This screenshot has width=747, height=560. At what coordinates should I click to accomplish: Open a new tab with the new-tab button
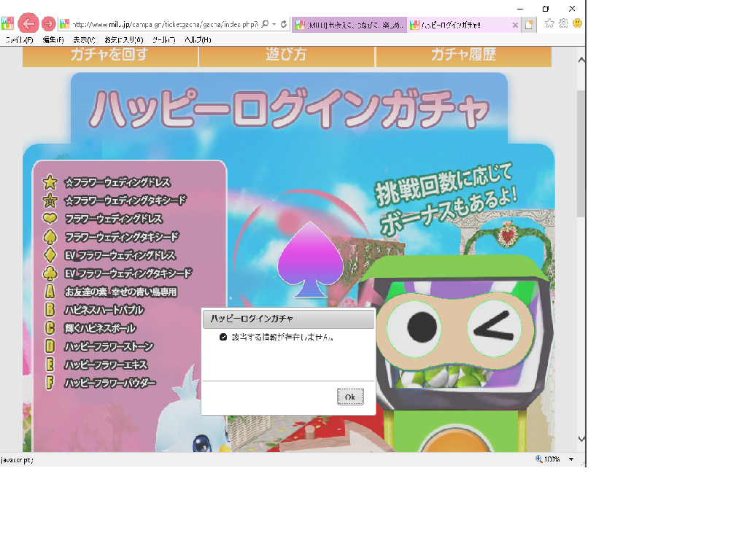click(x=530, y=25)
